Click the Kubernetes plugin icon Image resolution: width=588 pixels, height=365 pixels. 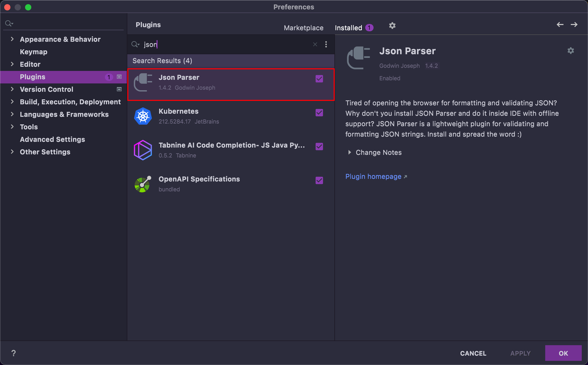[x=143, y=116]
